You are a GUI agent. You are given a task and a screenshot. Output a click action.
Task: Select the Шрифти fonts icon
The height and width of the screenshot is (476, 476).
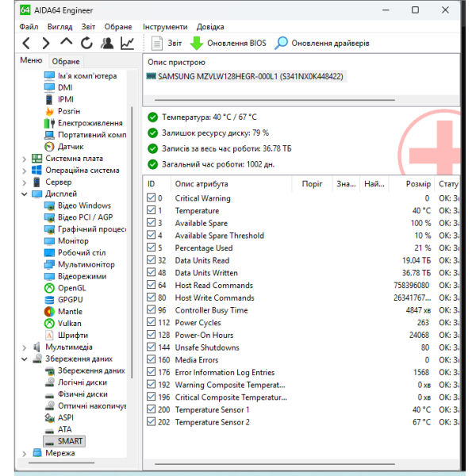(49, 335)
